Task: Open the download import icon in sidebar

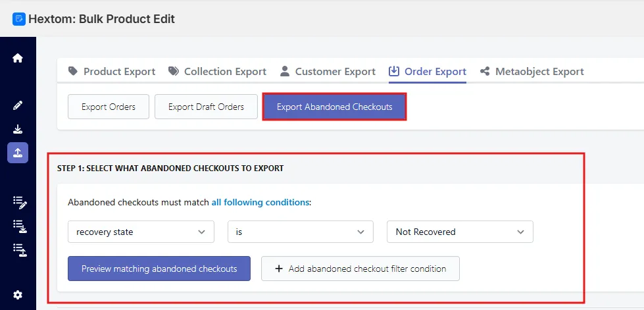Action: pos(18,130)
